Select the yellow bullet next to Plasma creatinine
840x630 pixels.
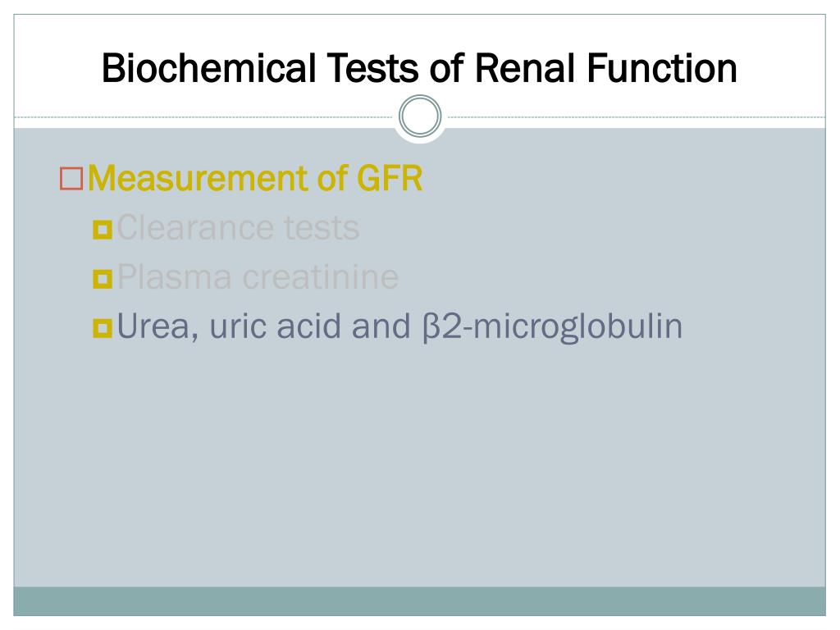(x=103, y=279)
